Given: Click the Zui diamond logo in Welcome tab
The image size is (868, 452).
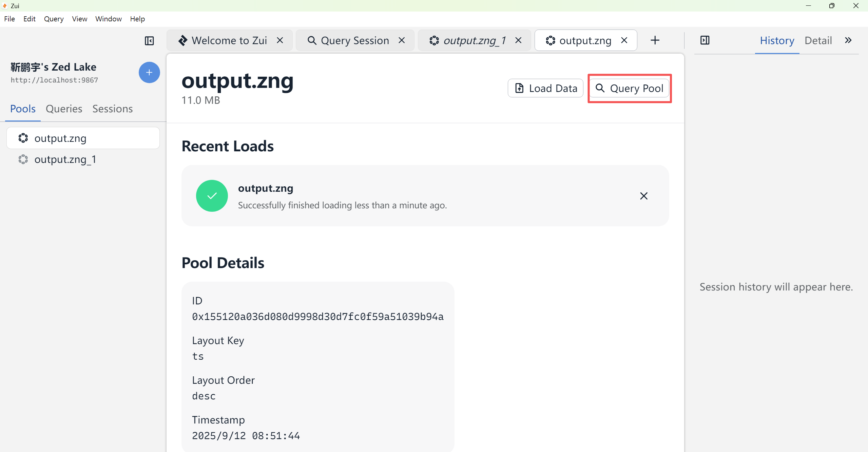Looking at the screenshot, I should pos(183,40).
